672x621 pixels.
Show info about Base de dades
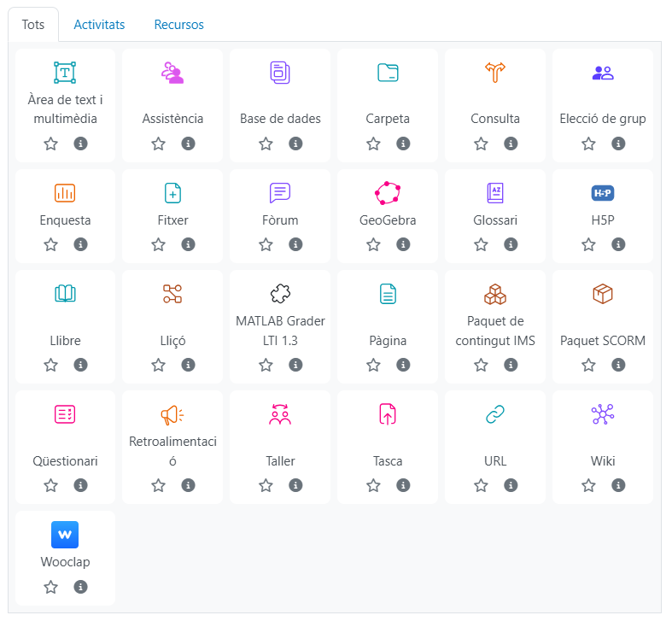click(x=295, y=144)
